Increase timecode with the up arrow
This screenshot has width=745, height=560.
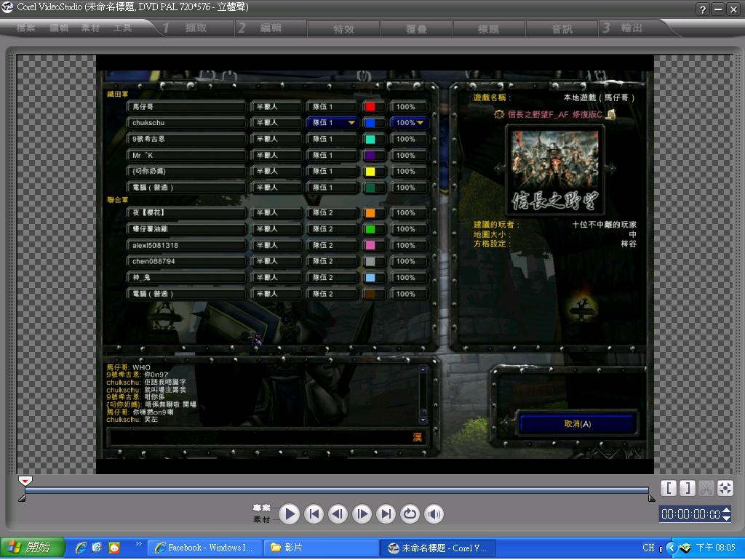(x=727, y=511)
